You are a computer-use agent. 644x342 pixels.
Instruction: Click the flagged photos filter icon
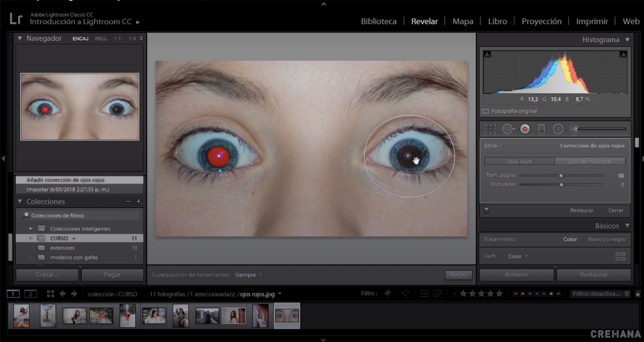[387, 293]
